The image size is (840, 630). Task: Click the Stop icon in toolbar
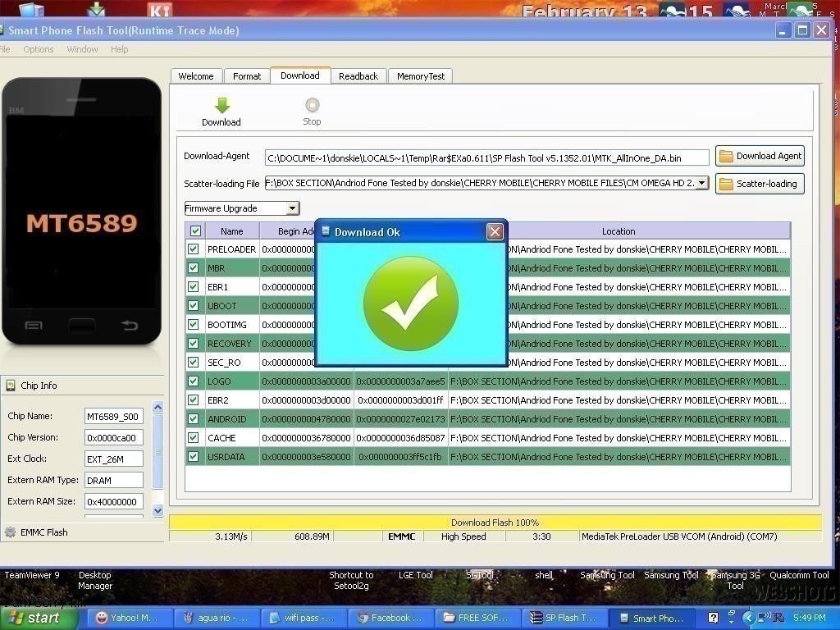click(312, 104)
